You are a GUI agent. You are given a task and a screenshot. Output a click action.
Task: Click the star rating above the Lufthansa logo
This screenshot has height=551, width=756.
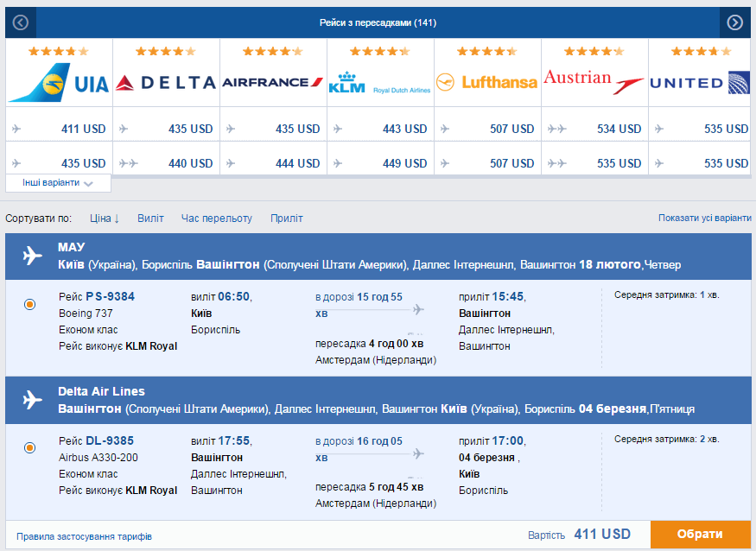point(487,51)
